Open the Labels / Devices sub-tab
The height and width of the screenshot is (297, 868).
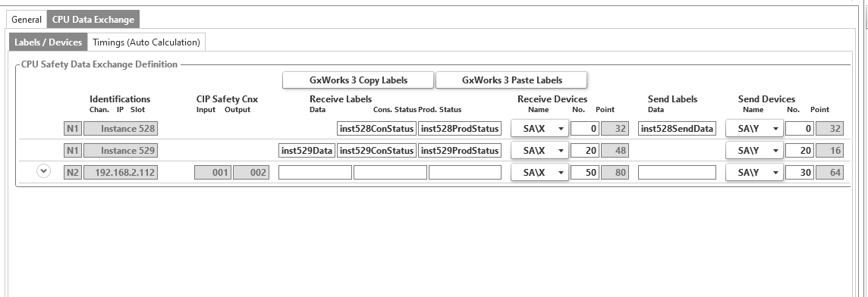pos(48,42)
